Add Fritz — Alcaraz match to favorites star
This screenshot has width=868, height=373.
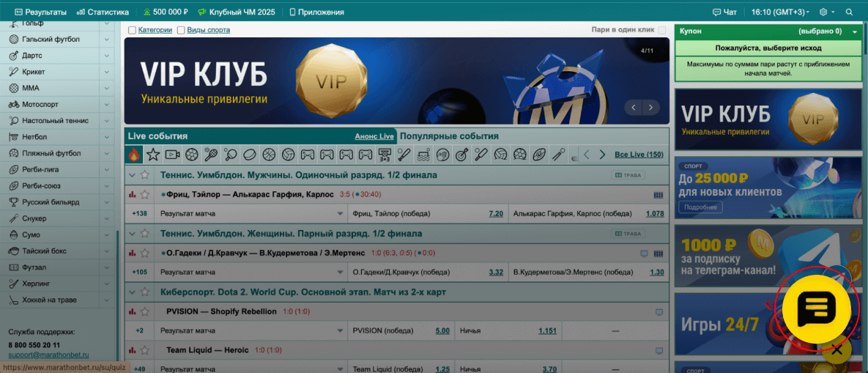pyautogui.click(x=145, y=195)
